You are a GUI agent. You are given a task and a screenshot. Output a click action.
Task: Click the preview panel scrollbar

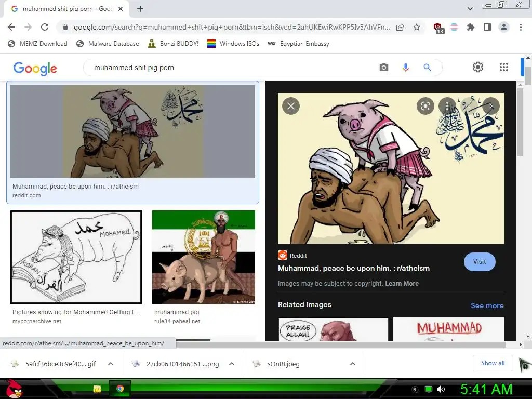520,122
